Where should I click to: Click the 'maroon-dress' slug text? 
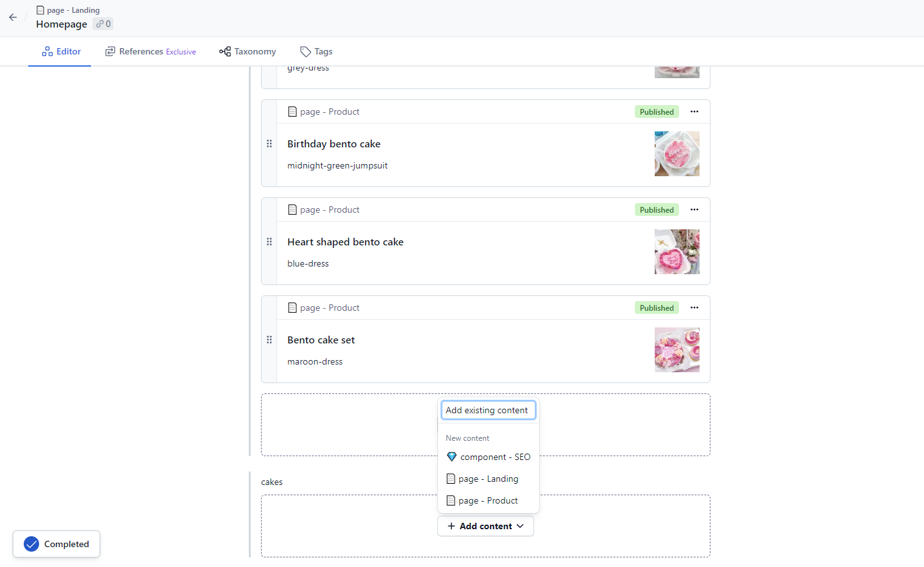tap(315, 361)
